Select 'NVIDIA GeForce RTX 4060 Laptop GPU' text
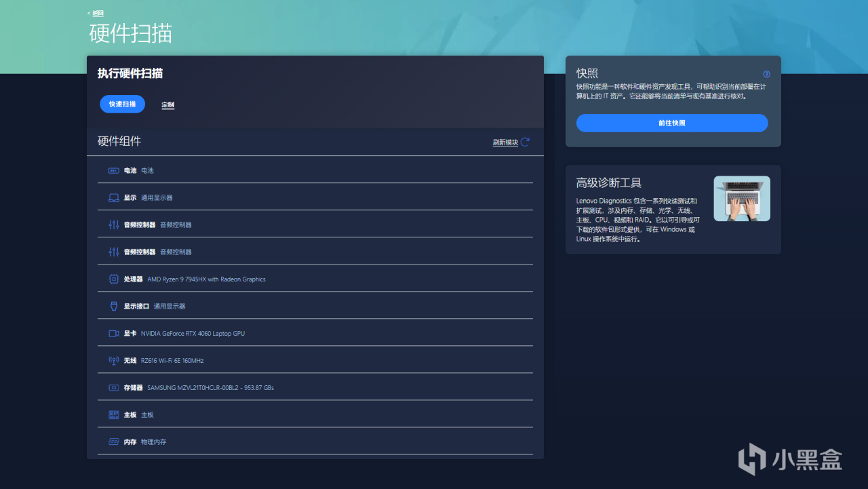This screenshot has height=489, width=868. pos(193,333)
